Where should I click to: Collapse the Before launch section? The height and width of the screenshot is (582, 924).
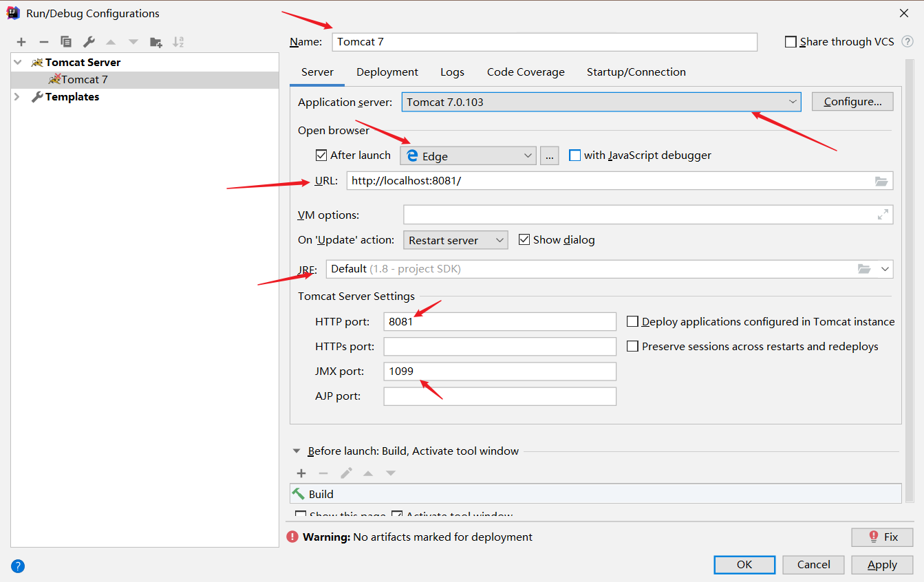297,451
